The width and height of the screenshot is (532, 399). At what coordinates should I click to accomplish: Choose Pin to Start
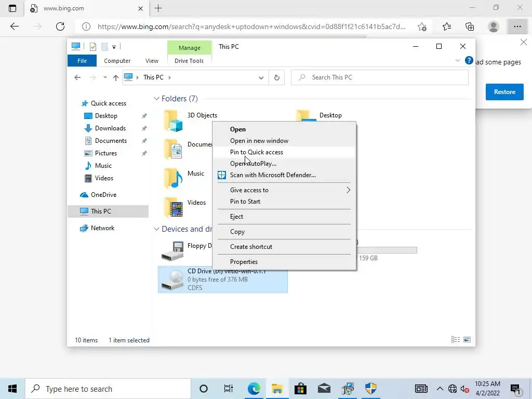click(284, 202)
